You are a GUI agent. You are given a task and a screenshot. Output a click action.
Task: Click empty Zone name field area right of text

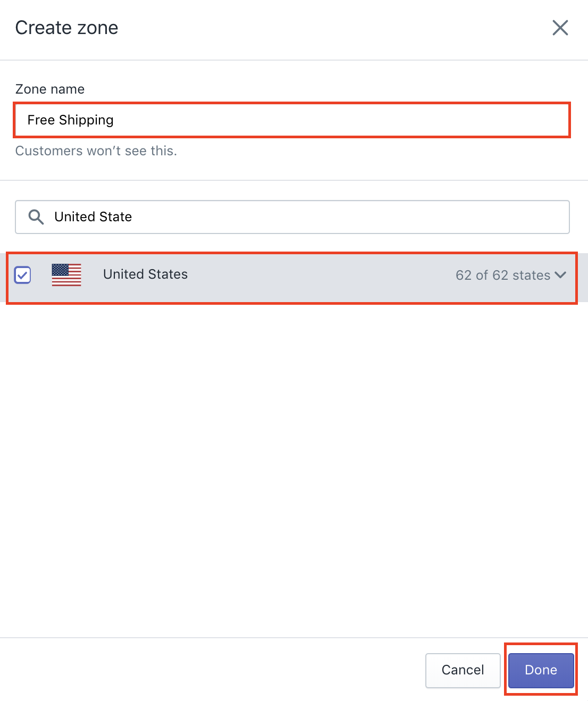point(346,120)
